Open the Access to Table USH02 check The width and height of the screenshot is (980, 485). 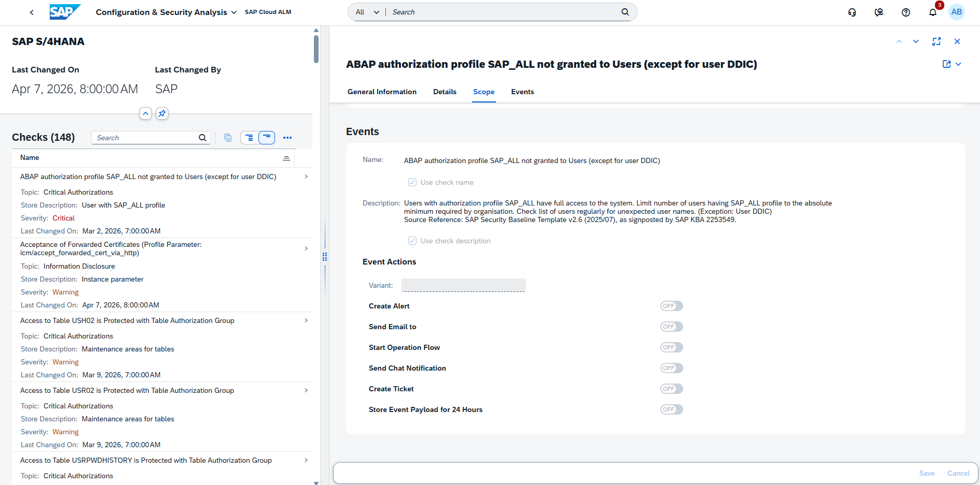tap(127, 320)
